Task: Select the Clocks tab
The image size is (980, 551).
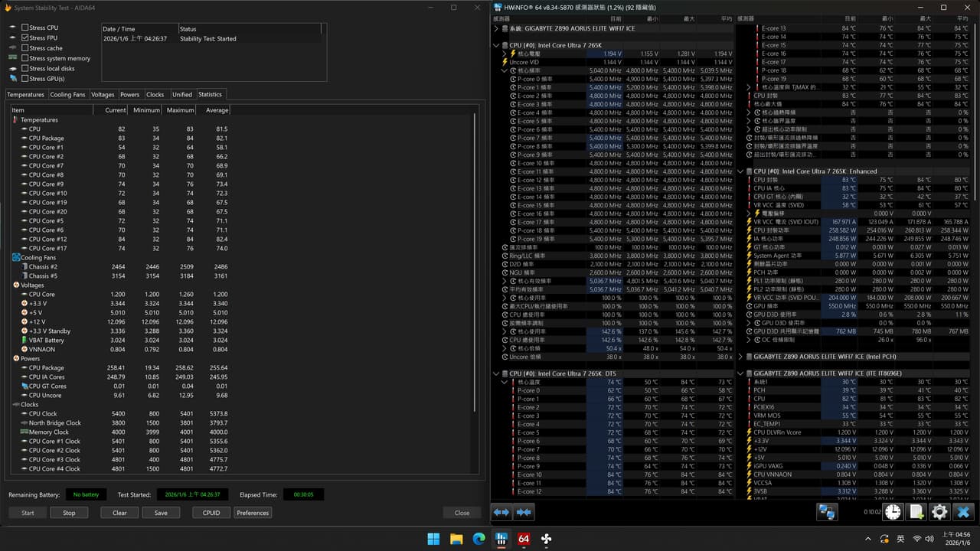Action: click(155, 95)
